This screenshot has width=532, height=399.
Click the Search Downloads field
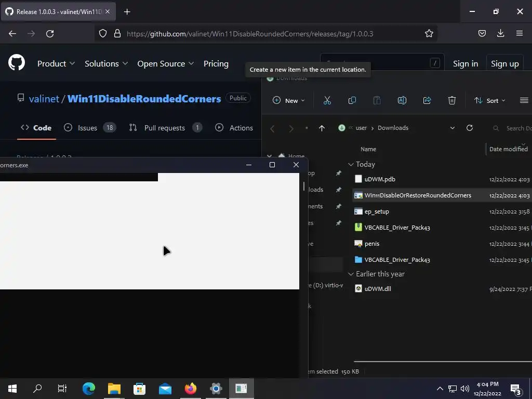coord(512,128)
